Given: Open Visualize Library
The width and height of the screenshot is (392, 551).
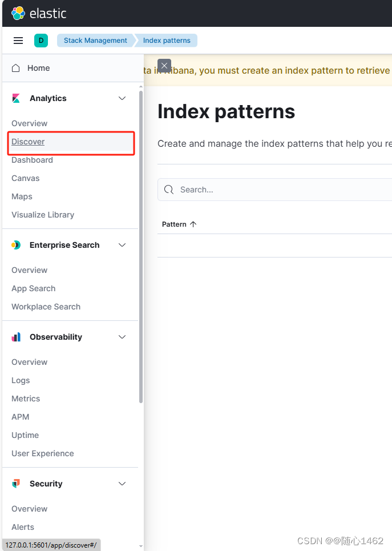Looking at the screenshot, I should click(43, 215).
